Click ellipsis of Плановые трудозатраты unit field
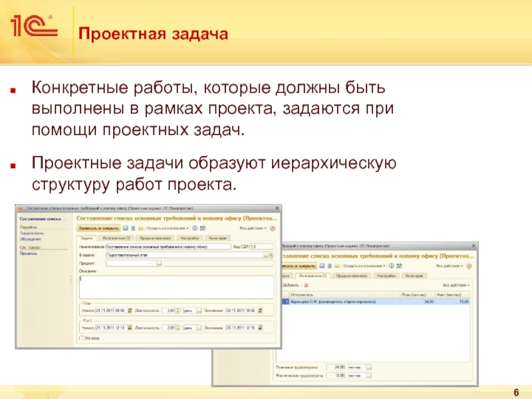Screen dimensions: 532x399 point(369,367)
